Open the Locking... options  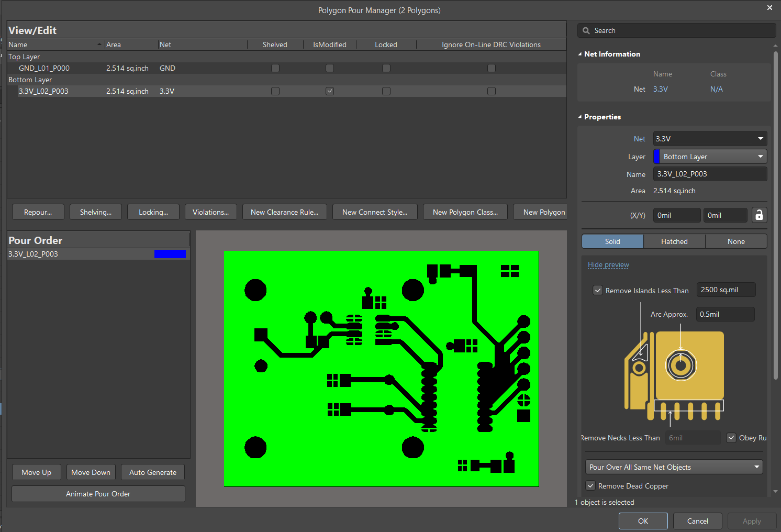click(x=153, y=212)
